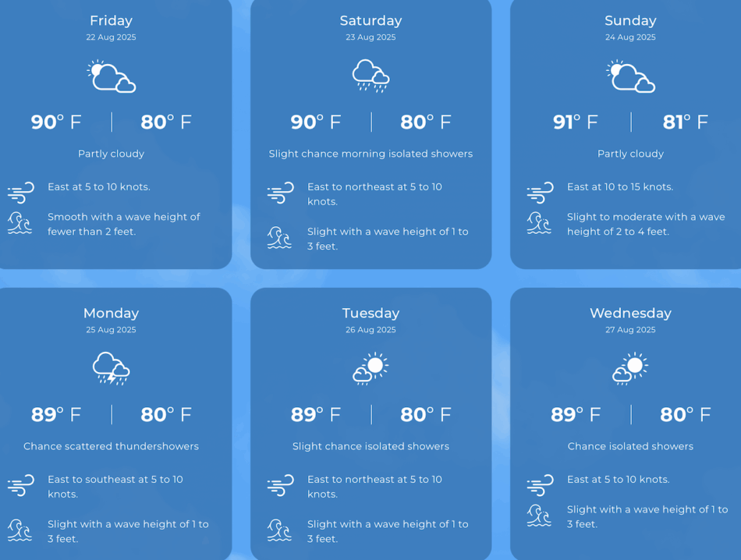Screen dimensions: 741x560
Task: Click Wednesday's Chance isolated showers text
Action: point(630,446)
